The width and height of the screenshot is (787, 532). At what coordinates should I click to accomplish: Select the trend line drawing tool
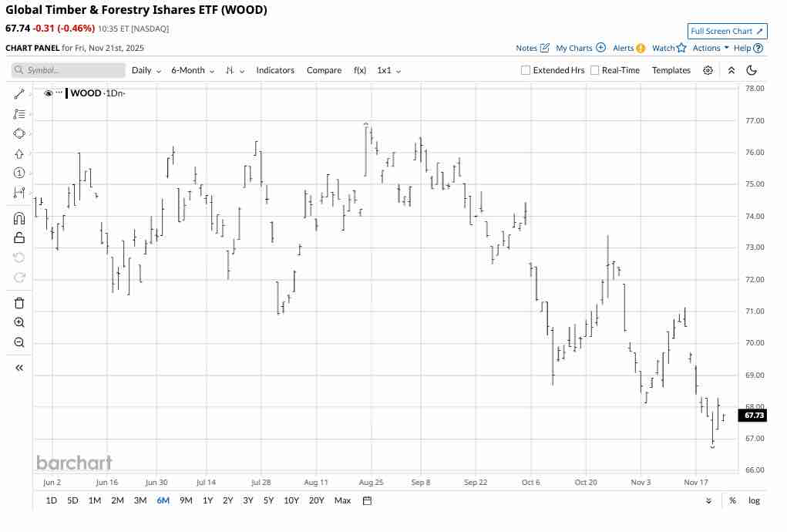[x=19, y=93]
